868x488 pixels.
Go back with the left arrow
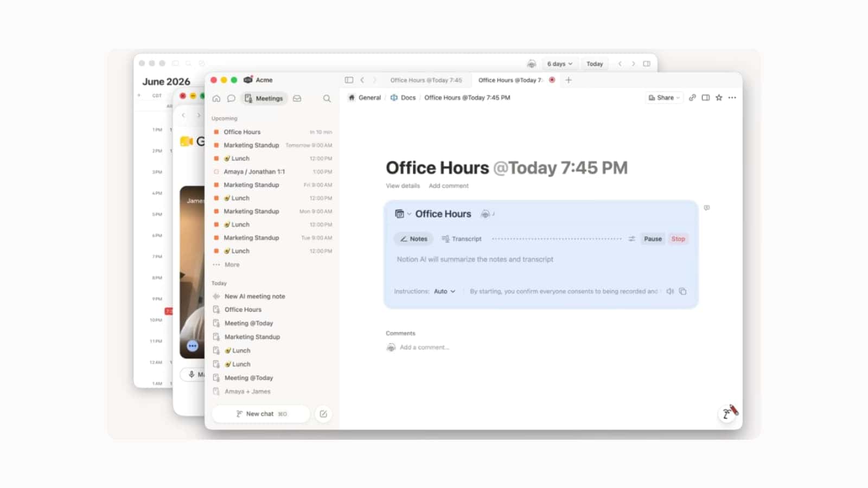pyautogui.click(x=362, y=80)
